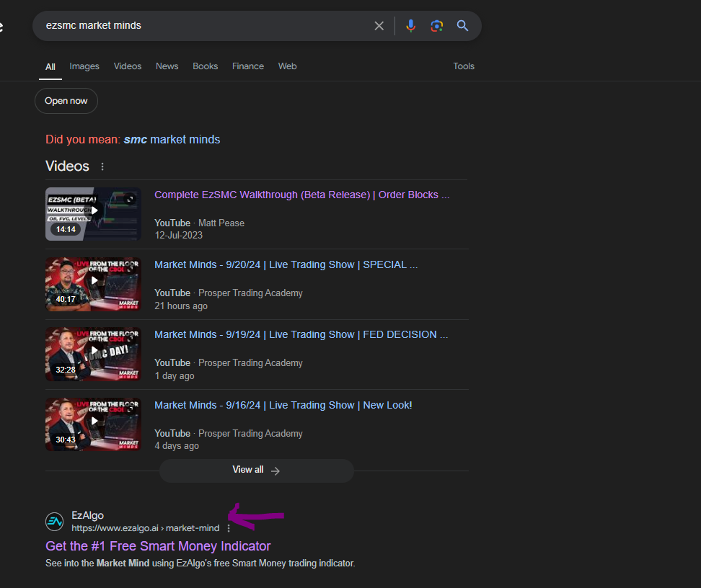Screen dimensions: 701x588
Task: Click View all videos button
Action: coord(257,471)
